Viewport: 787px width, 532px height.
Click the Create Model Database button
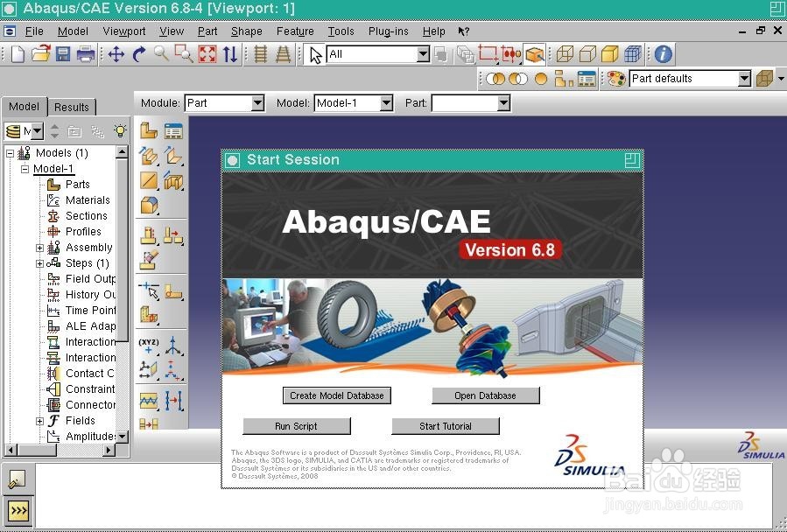pos(337,395)
